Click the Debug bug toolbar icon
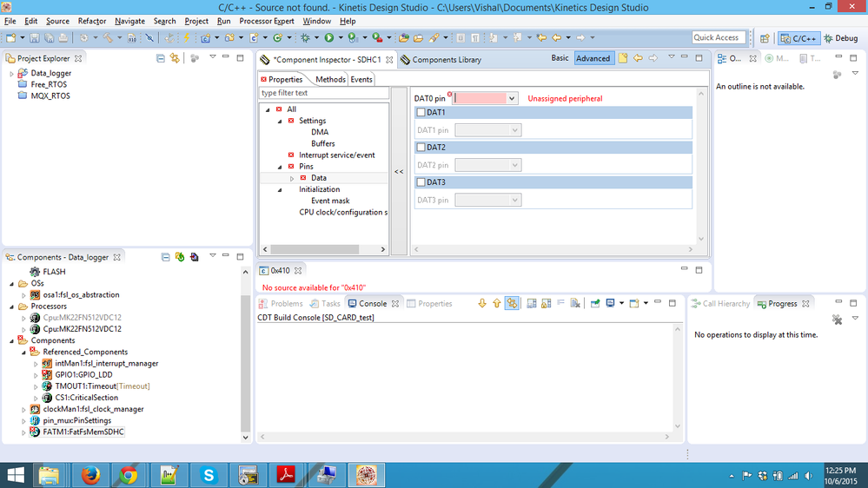Viewport: 868px width, 488px height. pyautogui.click(x=305, y=37)
